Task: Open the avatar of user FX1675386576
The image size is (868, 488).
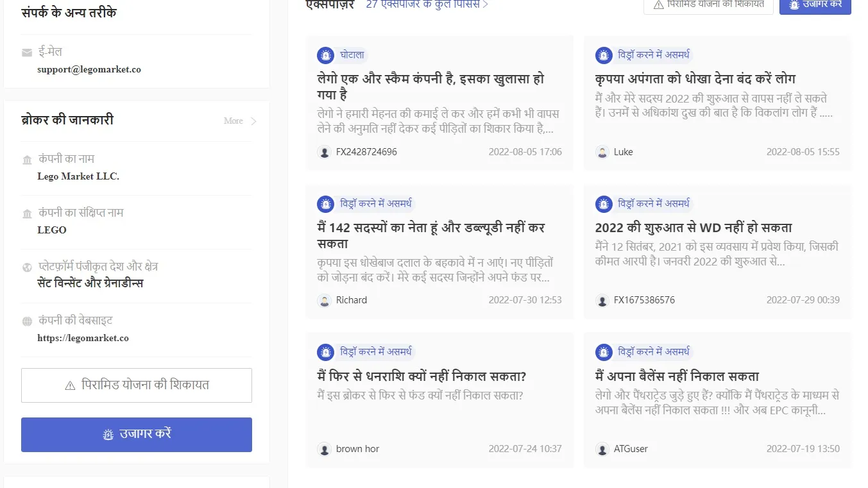Action: coord(602,300)
